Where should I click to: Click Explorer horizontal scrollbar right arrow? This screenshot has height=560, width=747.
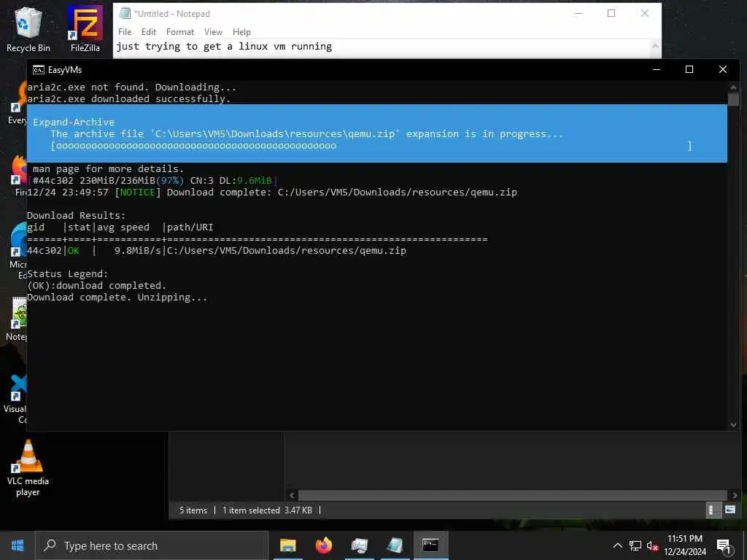click(x=734, y=495)
